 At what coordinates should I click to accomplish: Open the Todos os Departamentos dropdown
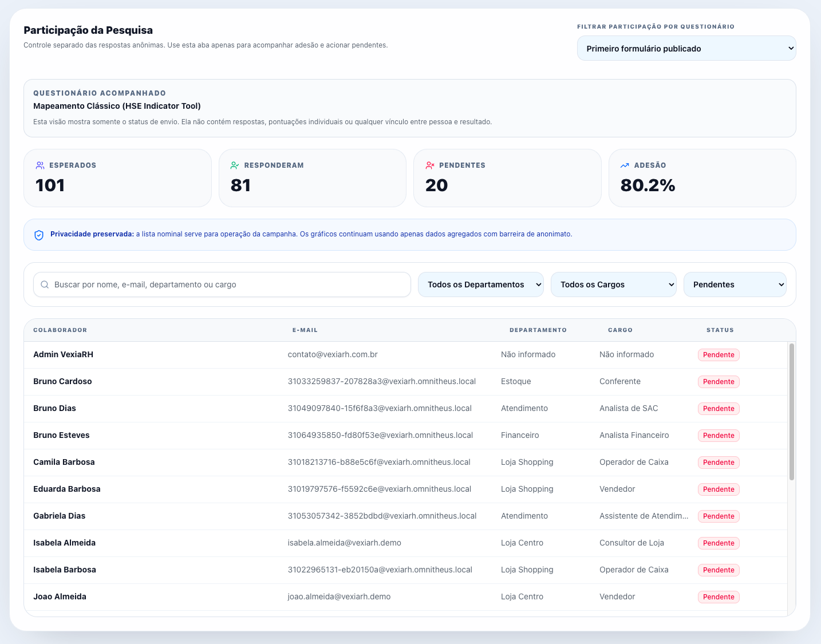(x=481, y=285)
